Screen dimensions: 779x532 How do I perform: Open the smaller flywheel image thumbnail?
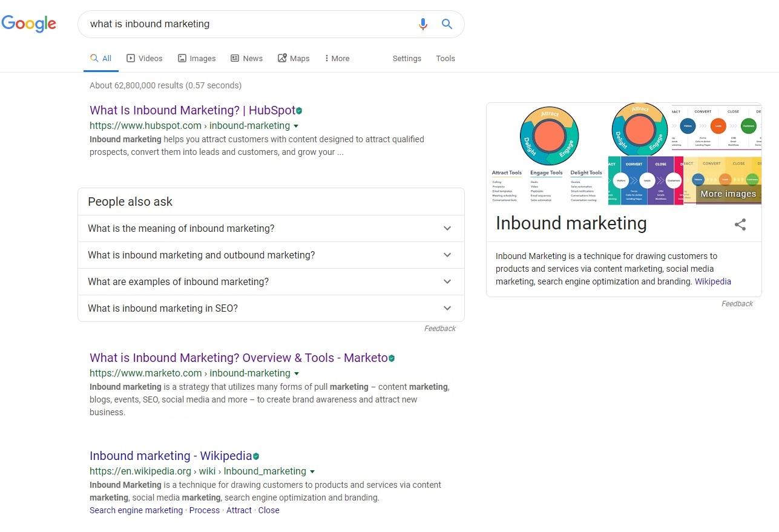coord(639,129)
